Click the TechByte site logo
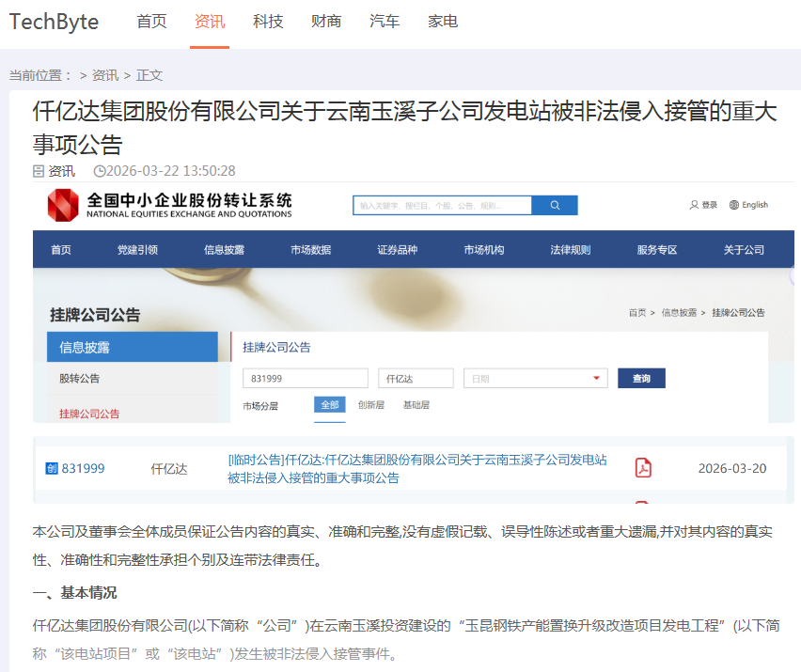 click(x=54, y=22)
